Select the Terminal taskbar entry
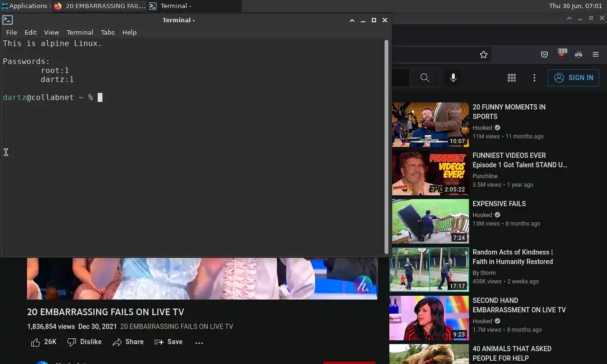Screen dimensions: 607x364 tap(194, 6)
